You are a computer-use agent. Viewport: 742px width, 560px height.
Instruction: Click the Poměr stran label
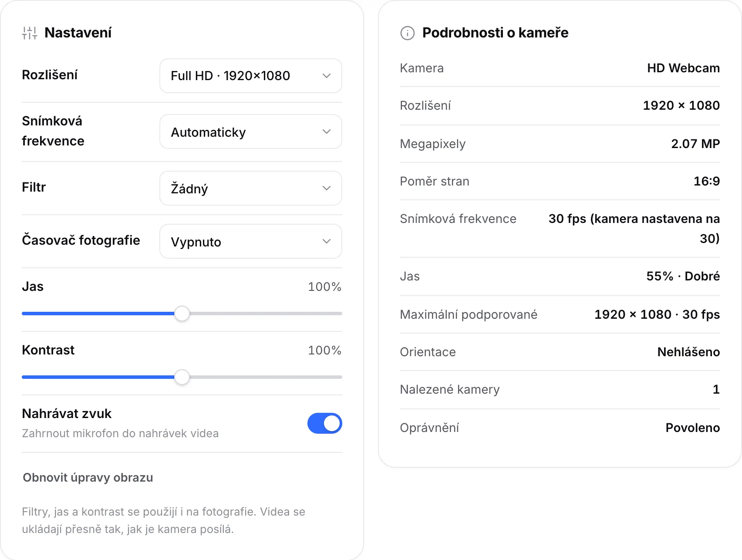point(435,181)
